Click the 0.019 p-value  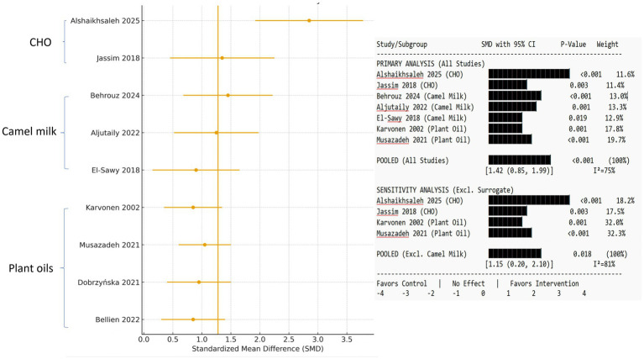[578, 118]
